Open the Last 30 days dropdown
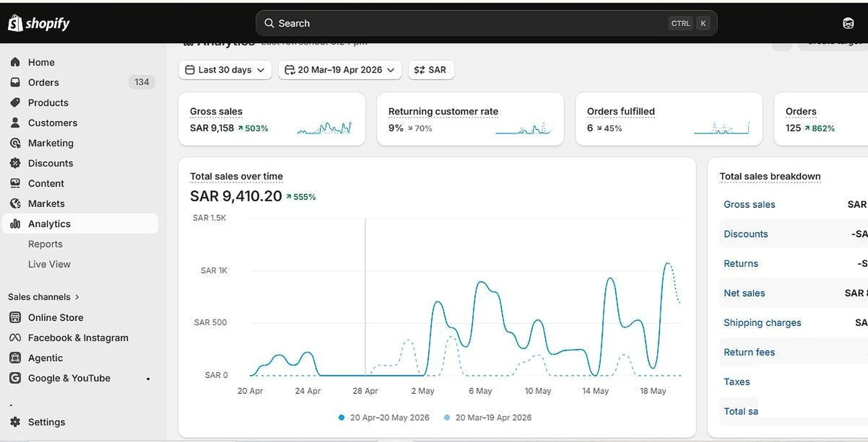Viewport: 868px width, 442px height. [225, 70]
